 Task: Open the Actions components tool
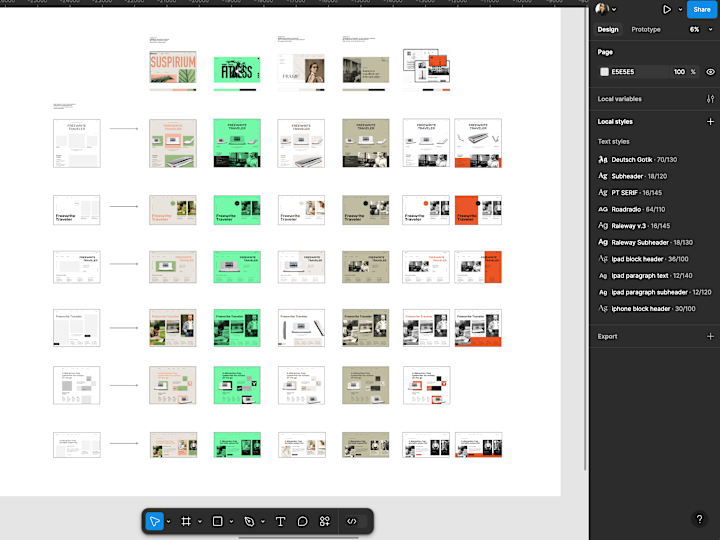click(325, 521)
